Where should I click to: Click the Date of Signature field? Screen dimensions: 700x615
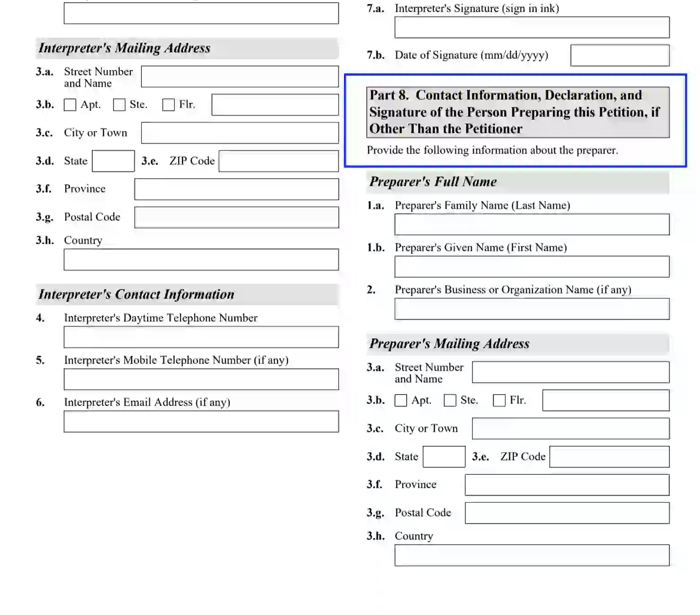[619, 55]
